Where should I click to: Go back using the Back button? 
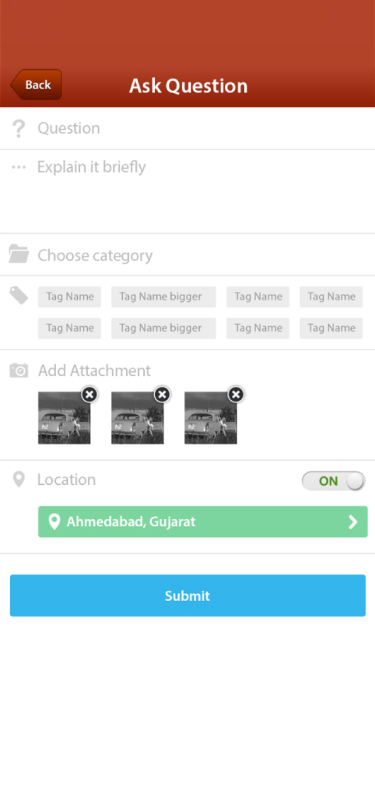coord(36,84)
